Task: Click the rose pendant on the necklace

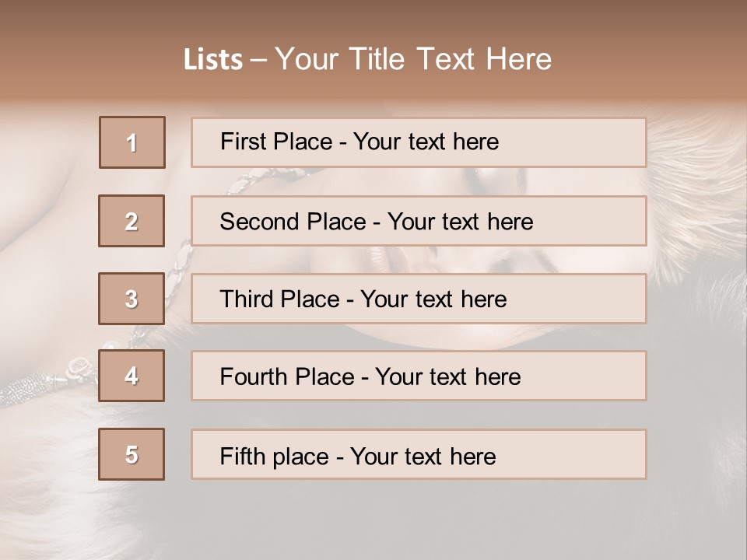Action: pyautogui.click(x=78, y=366)
